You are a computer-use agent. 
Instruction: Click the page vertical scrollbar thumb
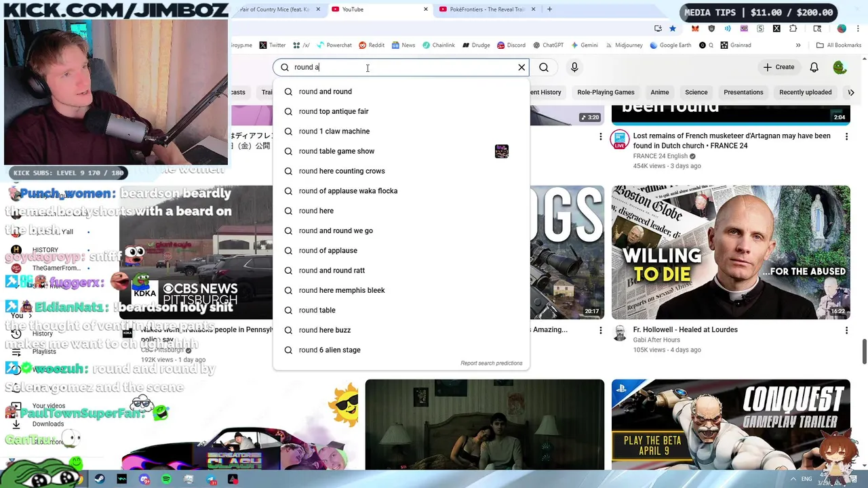pyautogui.click(x=864, y=351)
